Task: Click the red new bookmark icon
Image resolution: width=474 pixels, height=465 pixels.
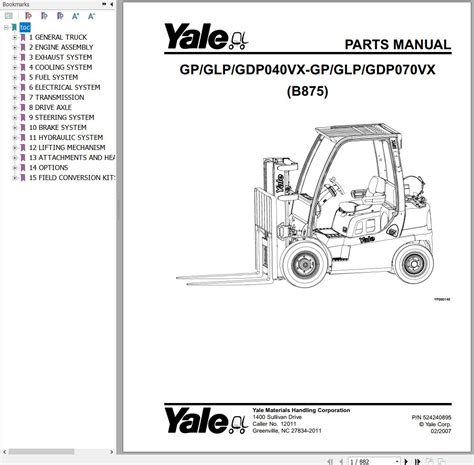Action: click(28, 16)
